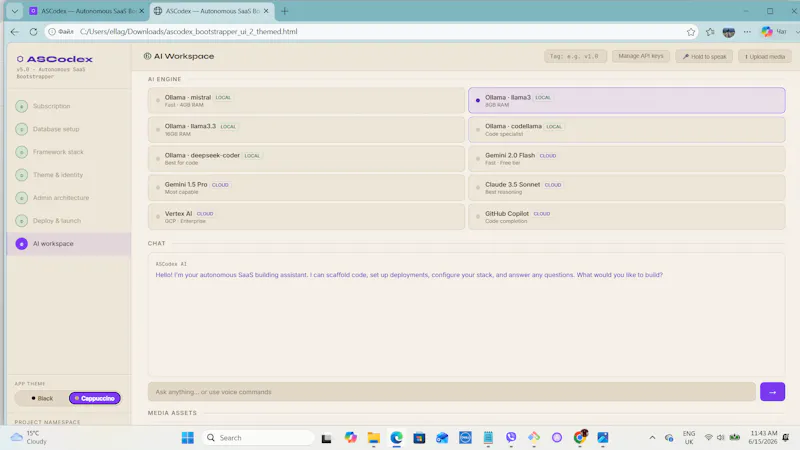Image resolution: width=800 pixels, height=450 pixels.
Task: Open Google Chrome from the taskbar
Action: tap(580, 438)
